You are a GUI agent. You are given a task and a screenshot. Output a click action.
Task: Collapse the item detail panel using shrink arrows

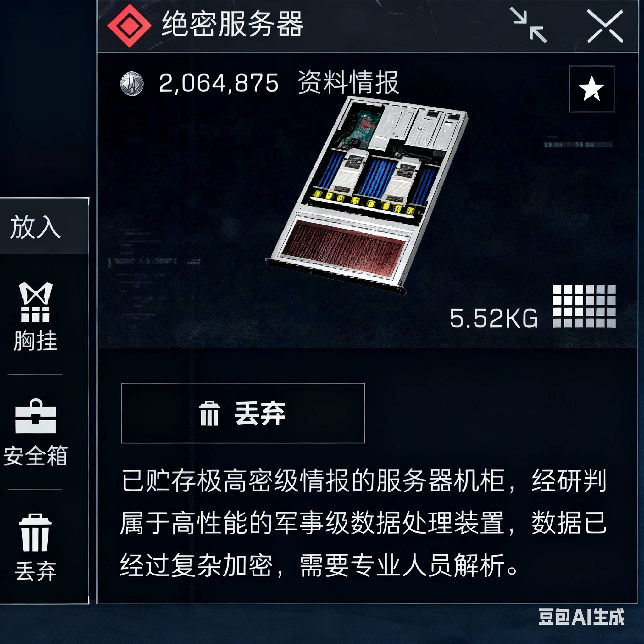pos(528,25)
